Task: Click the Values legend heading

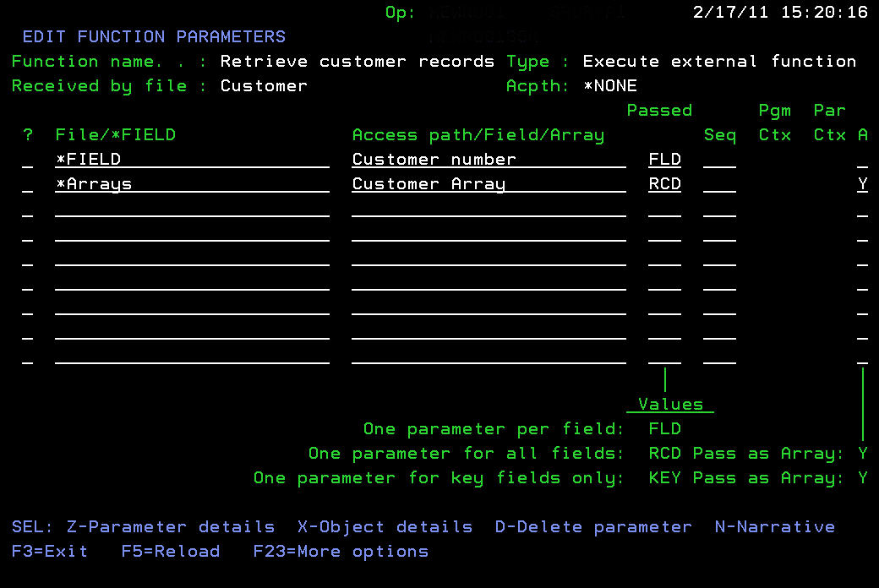Action: click(669, 404)
